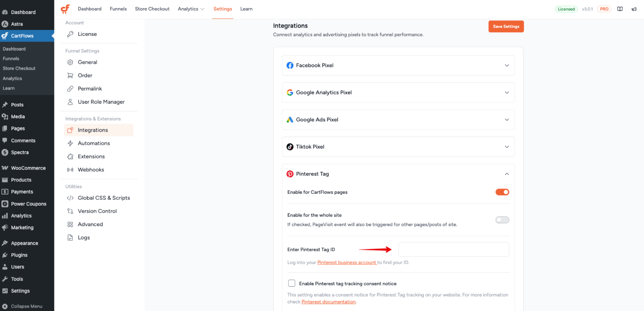Turn on Enable for the whole site

coord(502,220)
